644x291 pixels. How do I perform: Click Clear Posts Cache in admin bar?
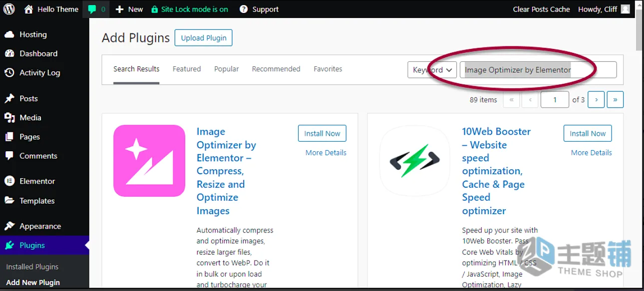(x=541, y=9)
